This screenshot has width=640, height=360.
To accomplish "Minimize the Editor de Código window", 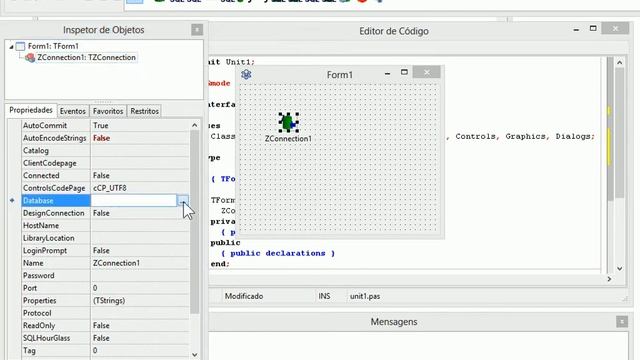I will pyautogui.click(x=576, y=30).
